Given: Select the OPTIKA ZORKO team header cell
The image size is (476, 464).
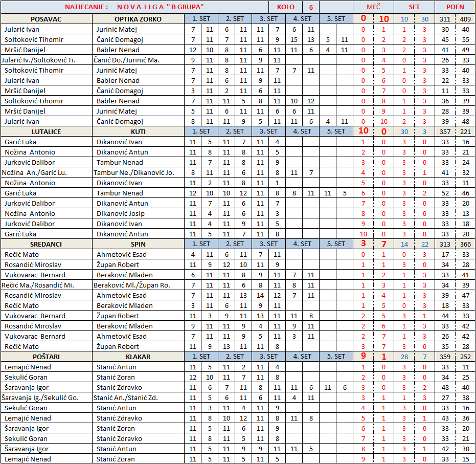Looking at the screenshot, I should point(138,19).
